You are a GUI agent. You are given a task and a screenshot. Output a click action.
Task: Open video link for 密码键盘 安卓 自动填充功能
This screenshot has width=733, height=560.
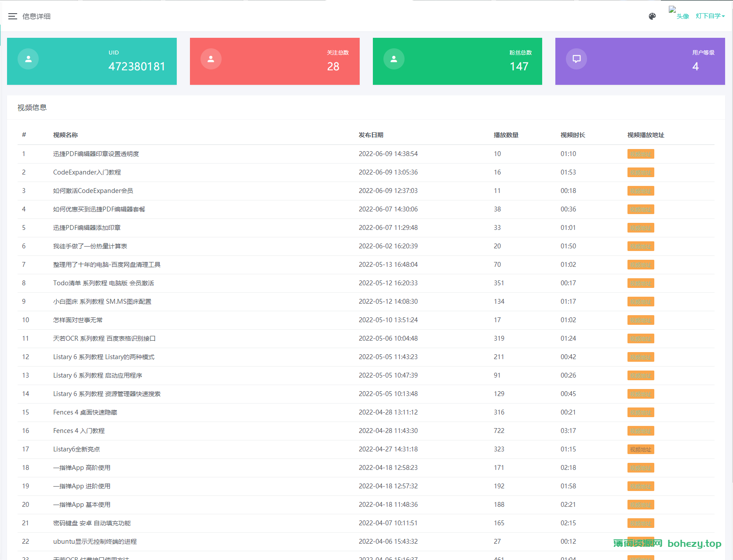click(641, 523)
